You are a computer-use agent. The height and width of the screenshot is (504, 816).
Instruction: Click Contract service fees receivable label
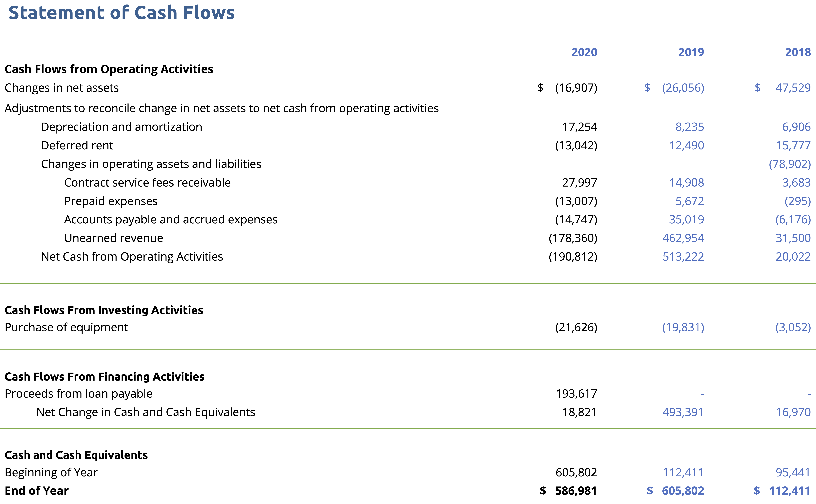(x=147, y=183)
